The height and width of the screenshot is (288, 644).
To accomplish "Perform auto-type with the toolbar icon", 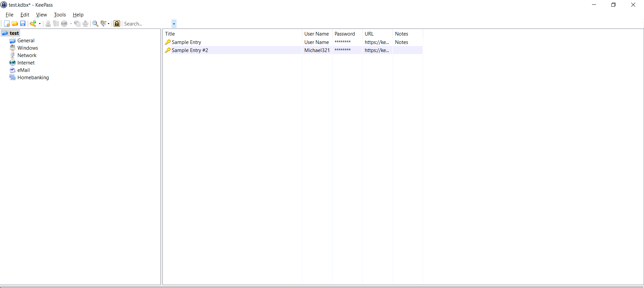I will point(86,23).
